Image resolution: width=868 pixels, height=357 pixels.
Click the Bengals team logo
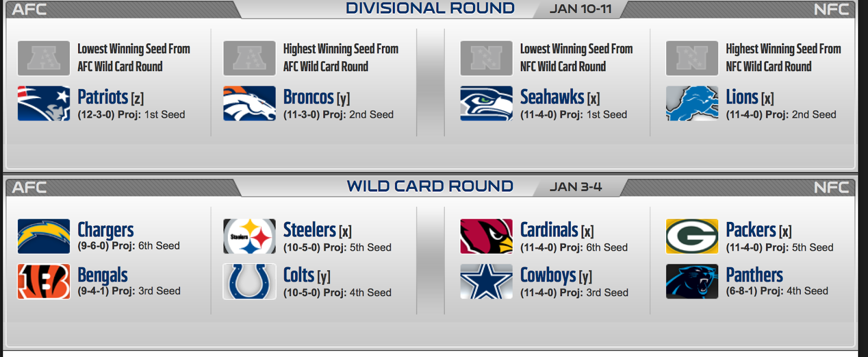[x=43, y=281]
